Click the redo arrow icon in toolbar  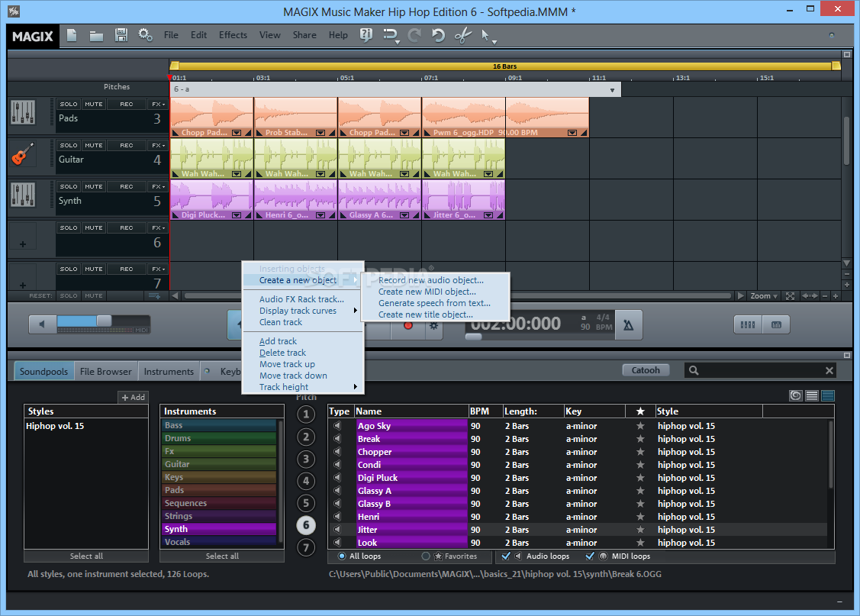[x=414, y=36]
